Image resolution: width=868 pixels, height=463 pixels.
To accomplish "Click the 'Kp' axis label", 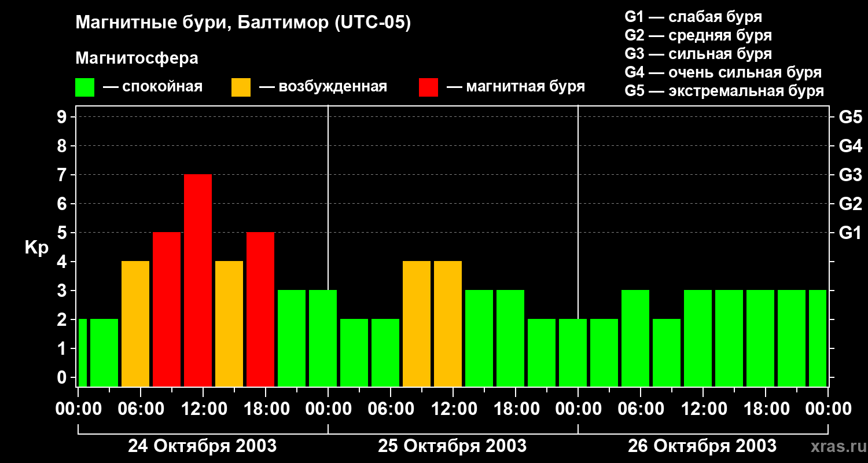I will (36, 248).
